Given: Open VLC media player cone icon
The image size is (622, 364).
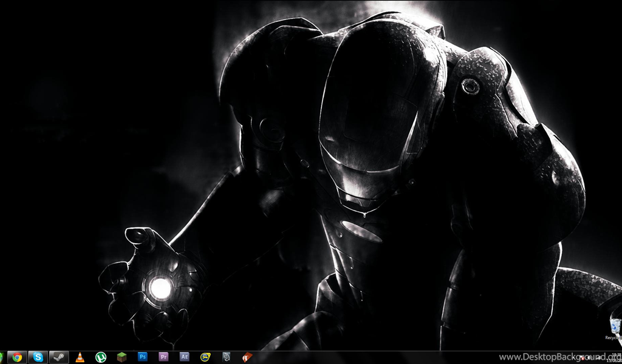Looking at the screenshot, I should [80, 357].
